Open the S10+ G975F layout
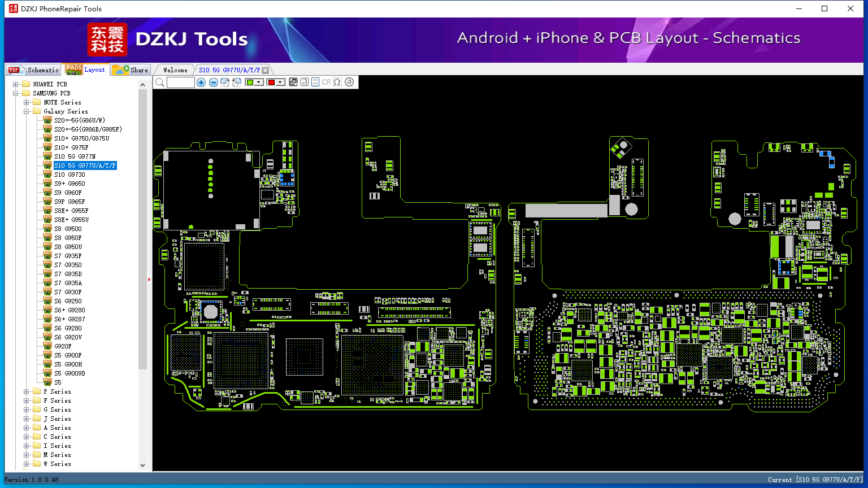This screenshot has width=868, height=488. [71, 147]
